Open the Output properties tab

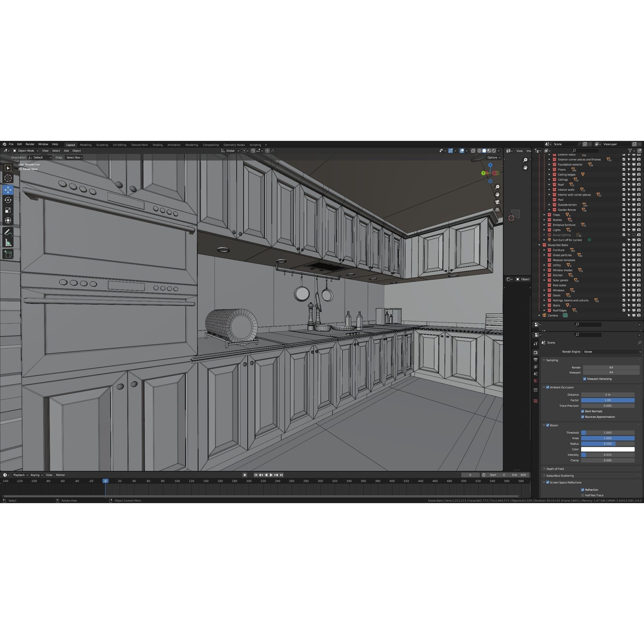pos(536,360)
